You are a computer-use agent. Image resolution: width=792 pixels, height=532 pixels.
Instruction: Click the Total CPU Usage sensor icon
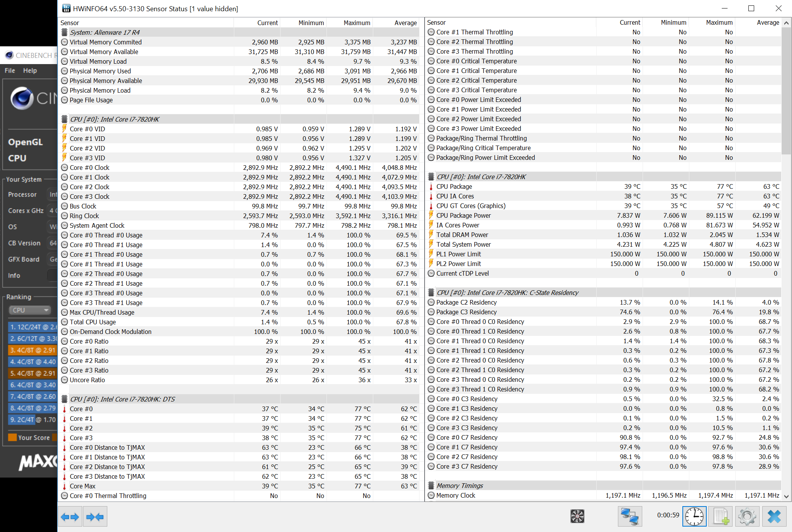[x=64, y=322]
